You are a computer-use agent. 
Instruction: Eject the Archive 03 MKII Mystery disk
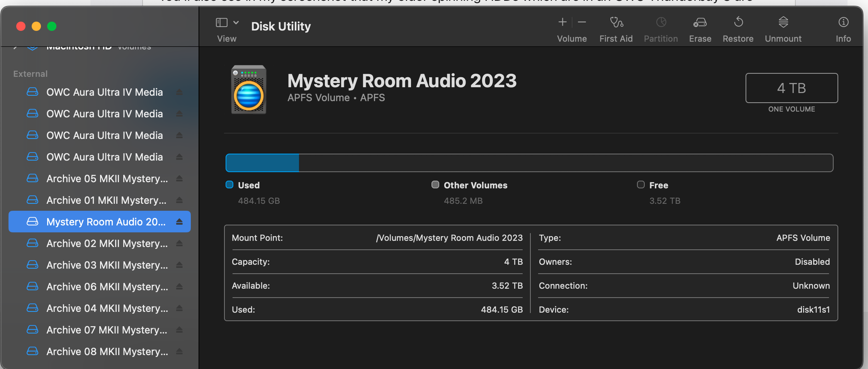[x=179, y=265]
